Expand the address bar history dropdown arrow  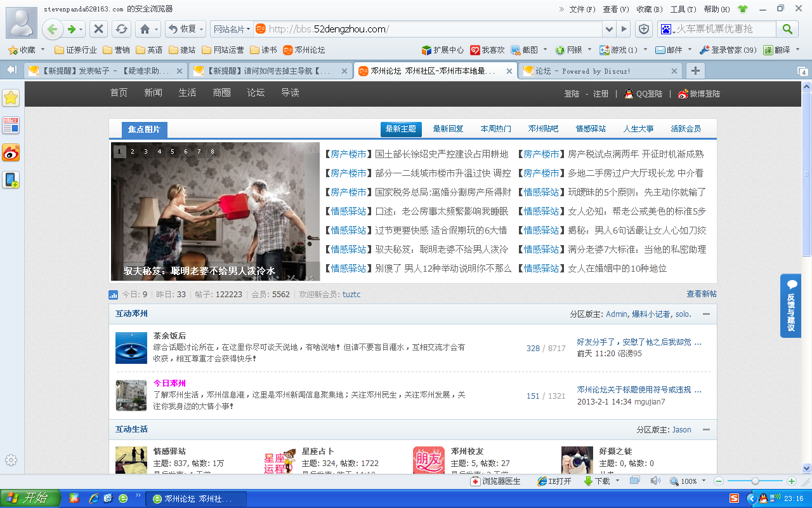point(609,29)
